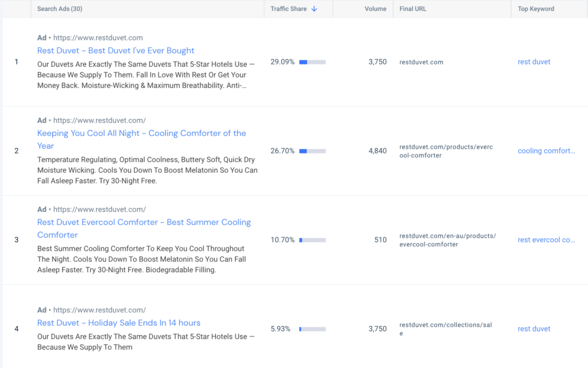Click the Traffic Share sort arrow icon
This screenshot has width=588, height=368.
(x=314, y=9)
